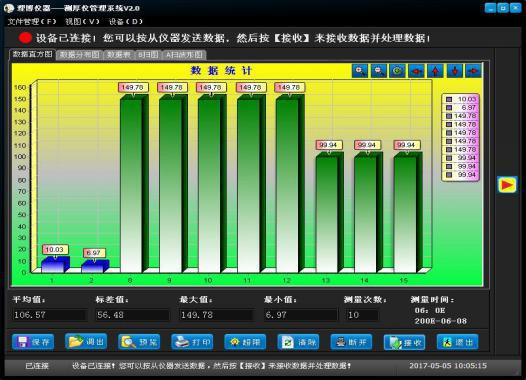Click the 平均值 field showing 106.57
Viewport: 526px width, 380px height.
pos(50,315)
